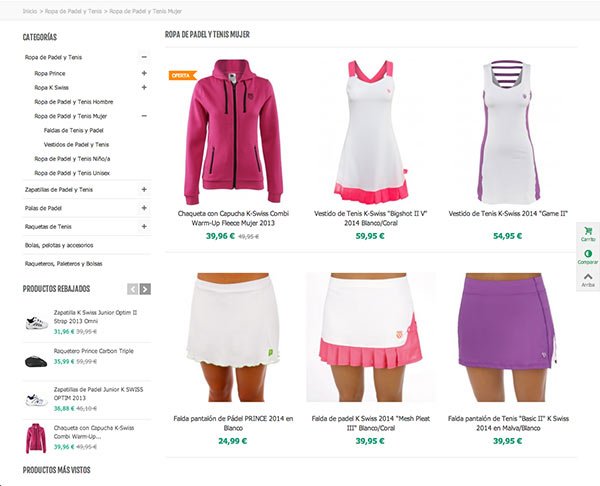Open Ropa de Padel y Tenis Niño/a
This screenshot has width=600, height=486.
coord(72,159)
